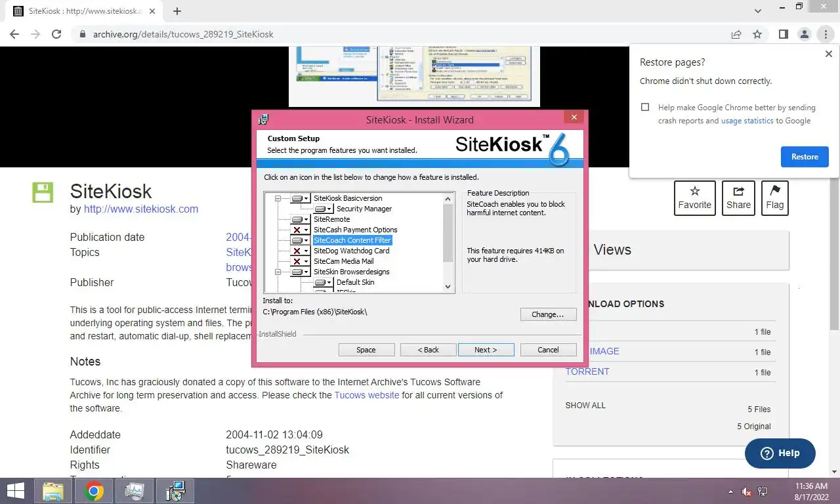840x504 pixels.
Task: Select SiteCash Payment Options feature
Action: point(356,230)
